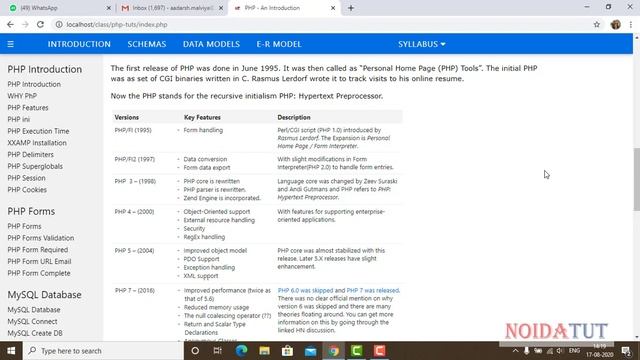Image resolution: width=640 pixels, height=360 pixels.
Task: Open red Camtasia recorder icon in taskbar
Action: click(380, 351)
